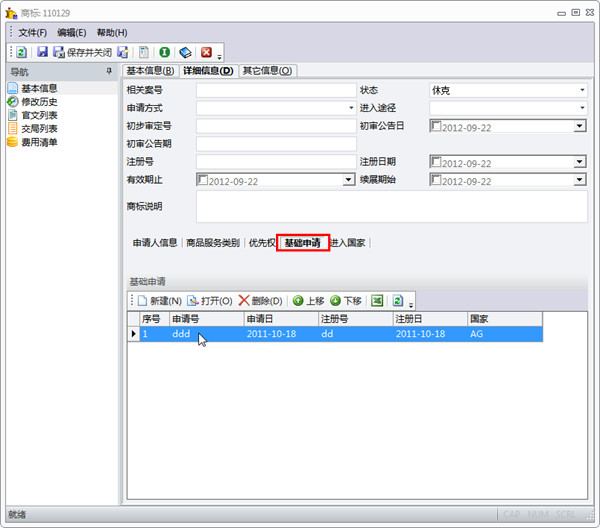Open the 注册日期 date picker arrow
Image resolution: width=600 pixels, height=528 pixels.
580,162
